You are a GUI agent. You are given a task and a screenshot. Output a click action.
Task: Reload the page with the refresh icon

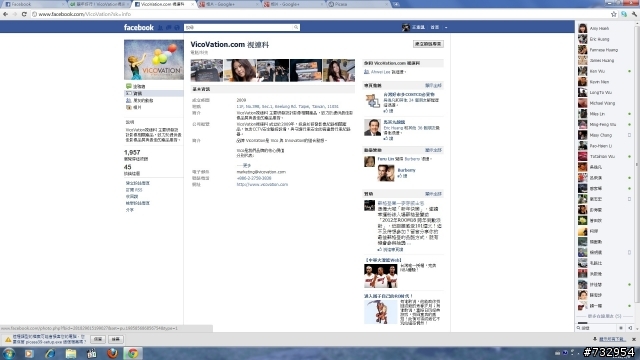pos(24,14)
